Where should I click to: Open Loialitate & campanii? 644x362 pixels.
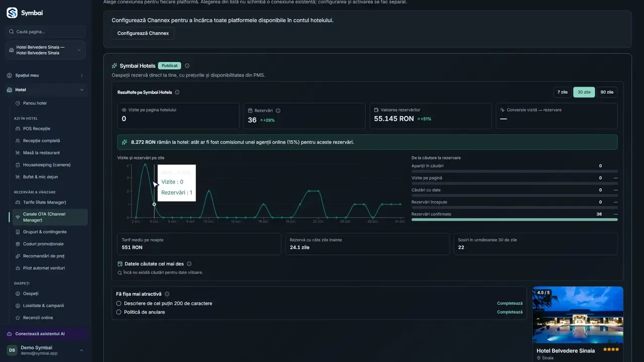(43, 306)
